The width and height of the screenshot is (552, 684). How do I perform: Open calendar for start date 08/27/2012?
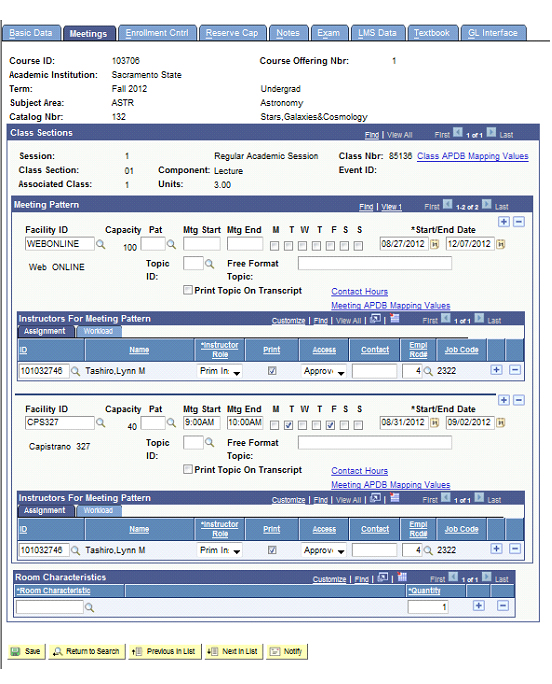click(435, 244)
